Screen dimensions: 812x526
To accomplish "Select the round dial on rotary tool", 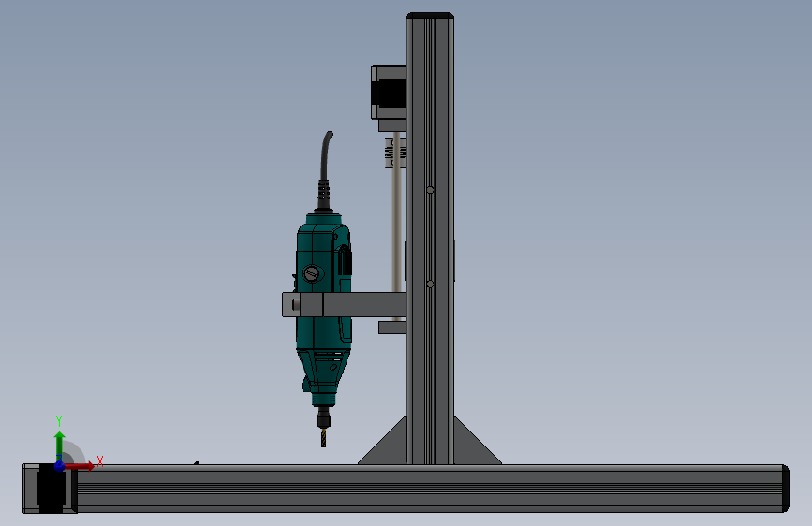I will click(x=312, y=273).
